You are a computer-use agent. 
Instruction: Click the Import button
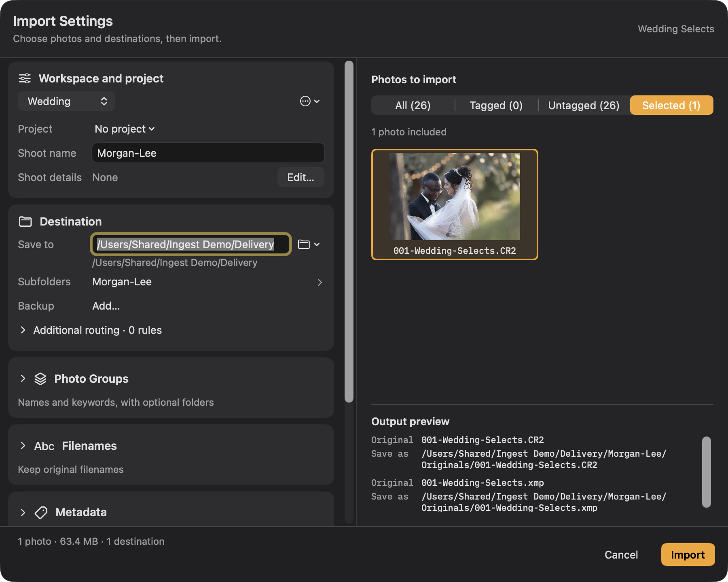tap(688, 555)
